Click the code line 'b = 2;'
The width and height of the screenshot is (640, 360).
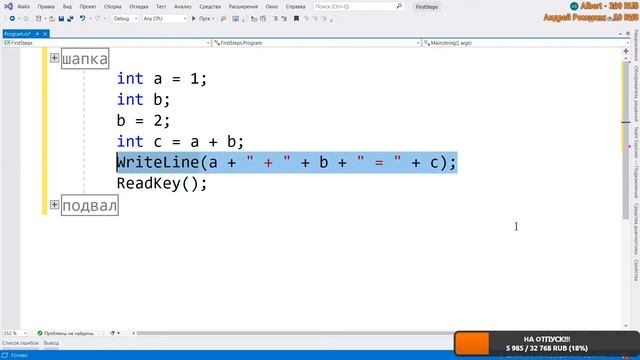point(143,120)
